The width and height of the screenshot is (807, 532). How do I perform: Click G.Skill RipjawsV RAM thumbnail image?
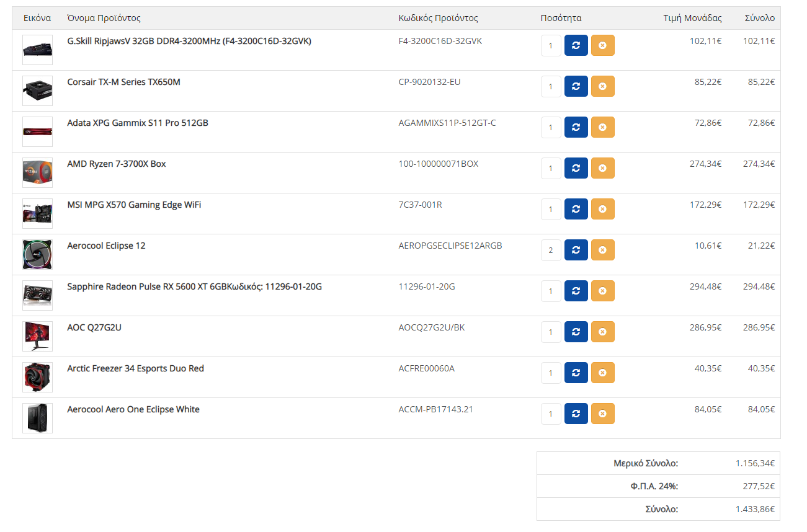coord(37,50)
